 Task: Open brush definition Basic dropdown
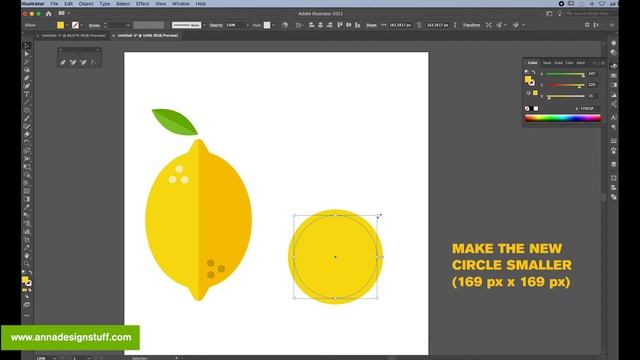click(204, 25)
